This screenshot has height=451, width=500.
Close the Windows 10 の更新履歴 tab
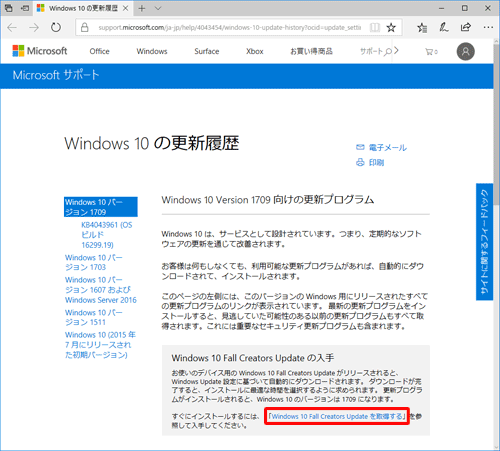(x=126, y=8)
